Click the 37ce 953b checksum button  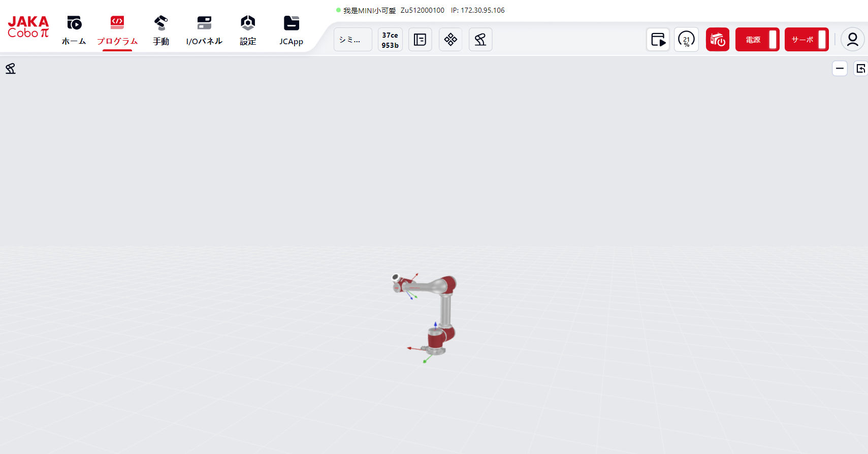tap(390, 40)
